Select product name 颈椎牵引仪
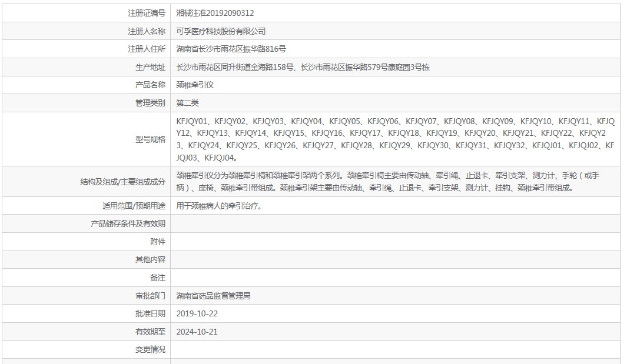This screenshot has width=627, height=364. pos(195,85)
